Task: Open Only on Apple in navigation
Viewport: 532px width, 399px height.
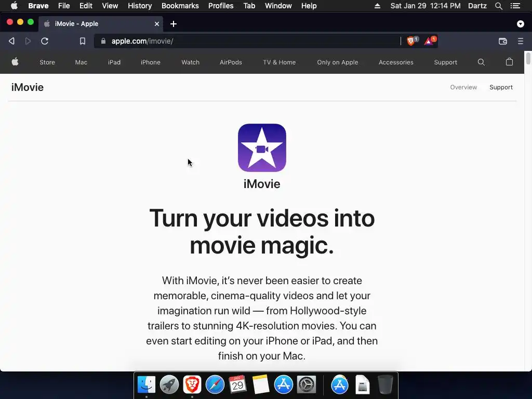Action: 338,62
